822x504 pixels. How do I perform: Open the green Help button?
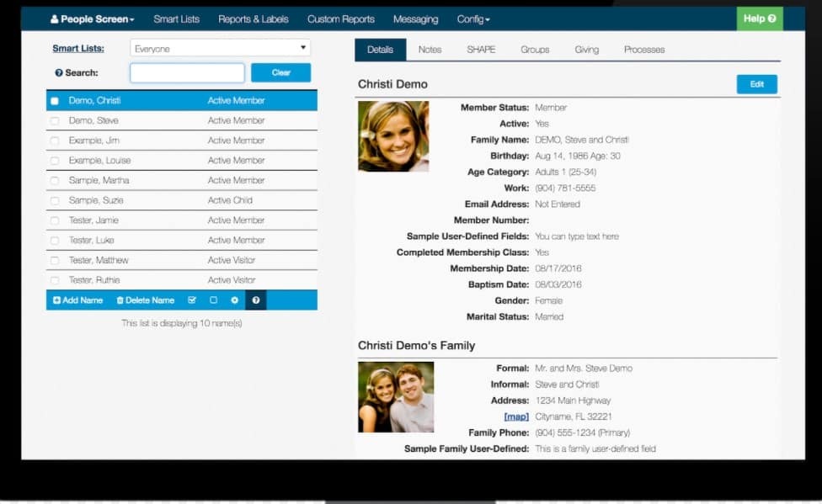pos(760,19)
